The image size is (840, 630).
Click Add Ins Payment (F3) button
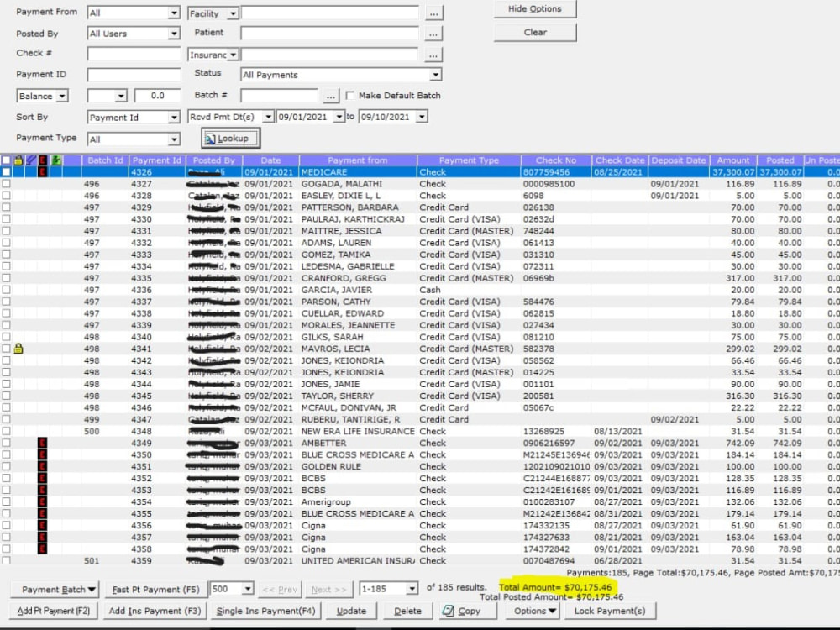coord(155,611)
